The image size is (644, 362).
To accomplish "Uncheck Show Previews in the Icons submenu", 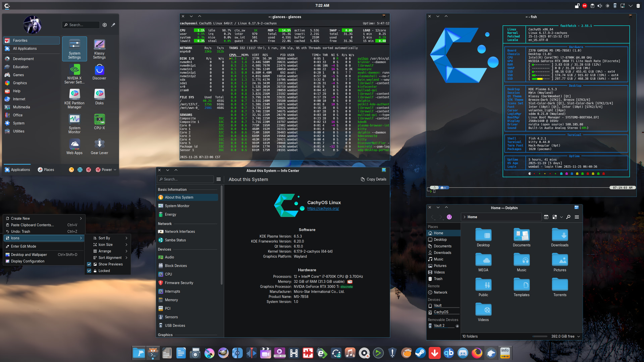I will (89, 264).
